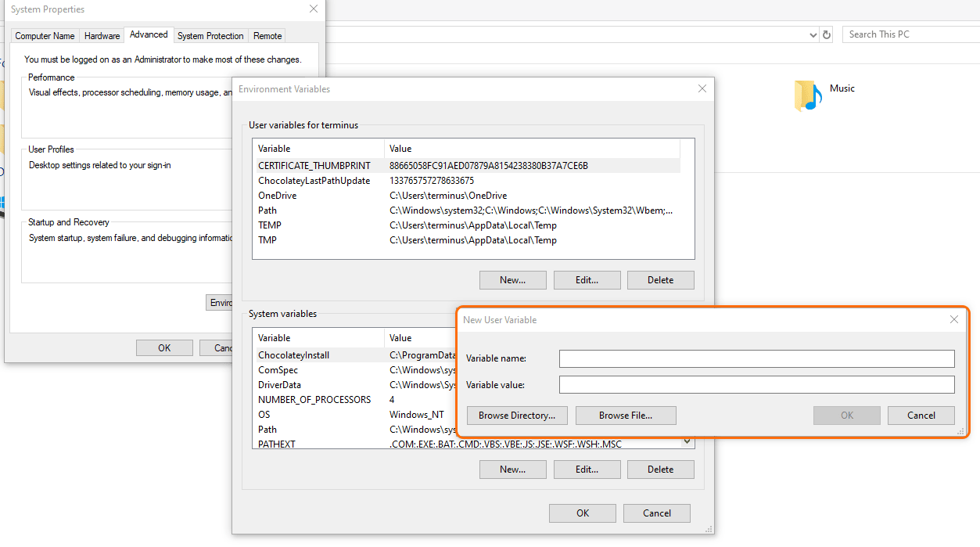
Task: Cancel the New User Variable dialog
Action: [x=921, y=415]
